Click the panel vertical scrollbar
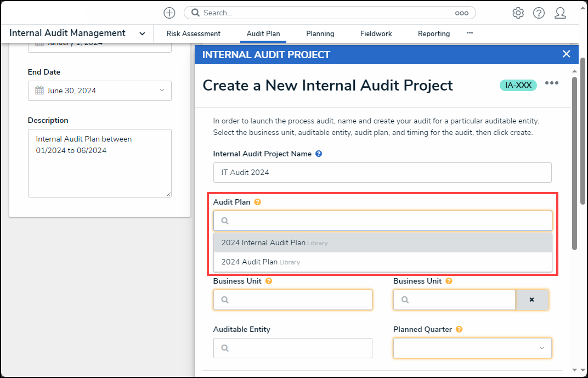 [x=574, y=165]
